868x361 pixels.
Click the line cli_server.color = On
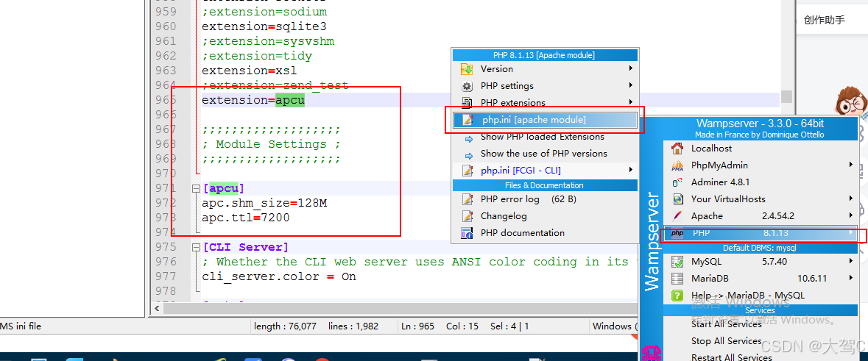click(x=279, y=276)
